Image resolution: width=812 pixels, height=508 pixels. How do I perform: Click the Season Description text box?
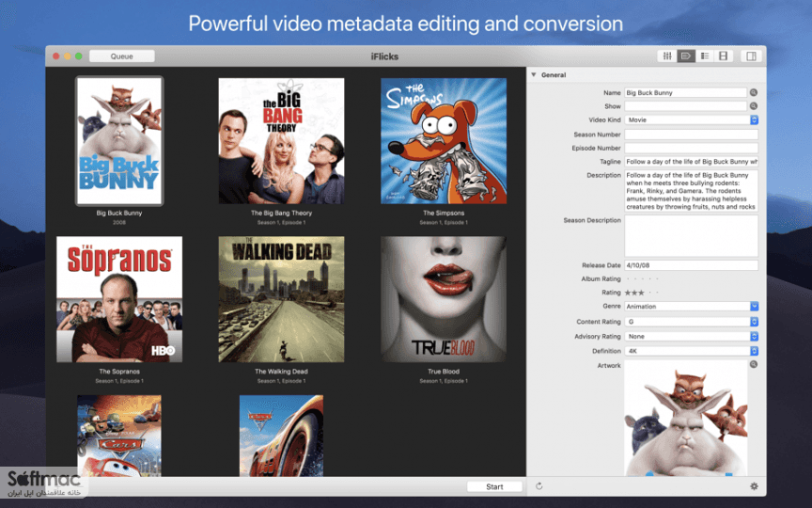[x=692, y=236]
